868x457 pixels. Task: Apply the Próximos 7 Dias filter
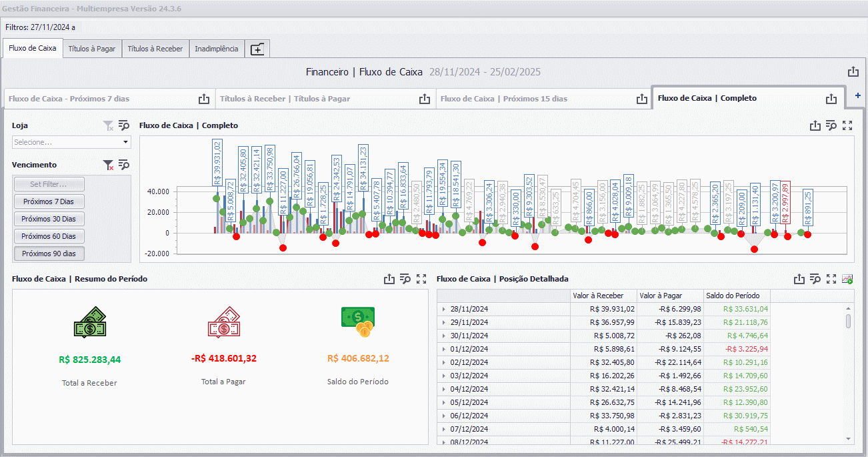point(49,201)
